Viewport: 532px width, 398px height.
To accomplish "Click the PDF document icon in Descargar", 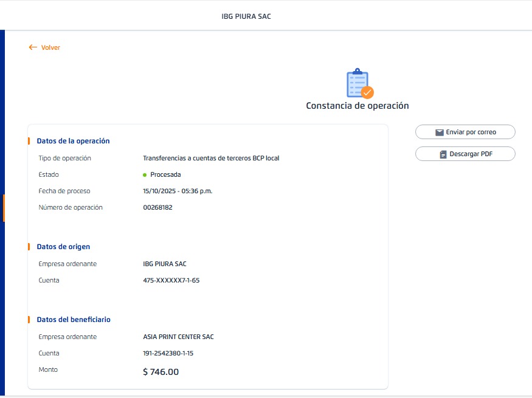I will (443, 154).
